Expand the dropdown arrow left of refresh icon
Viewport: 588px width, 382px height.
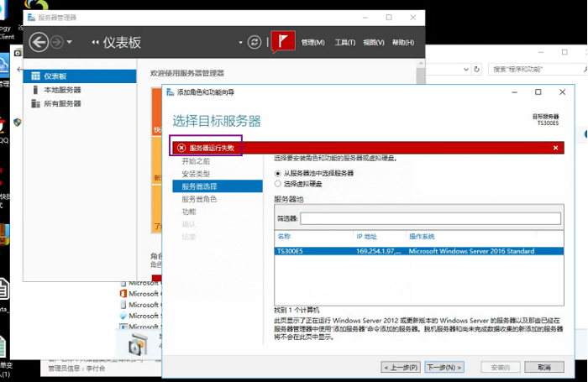coord(240,42)
